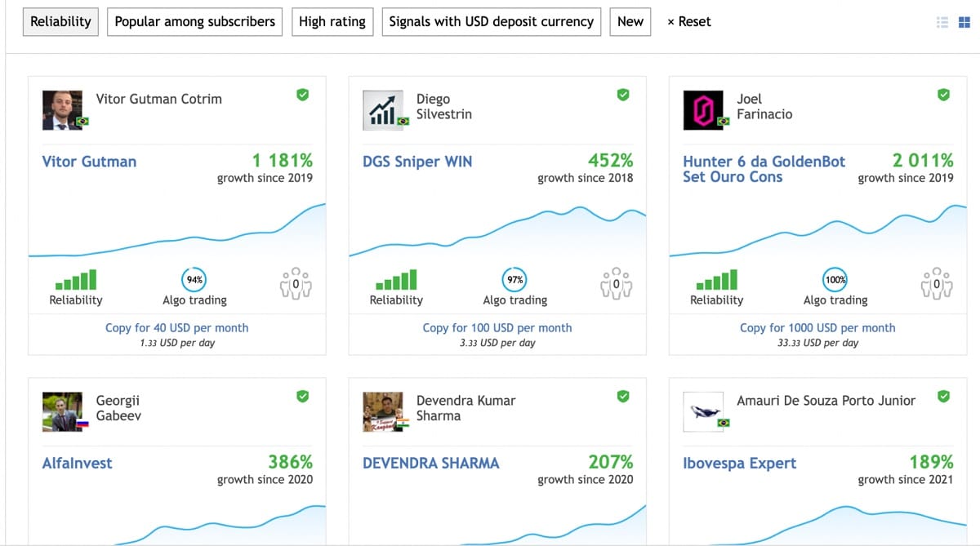Image resolution: width=980 pixels, height=546 pixels.
Task: Copy DGS Sniper for 100 USD monthly
Action: pyautogui.click(x=497, y=328)
